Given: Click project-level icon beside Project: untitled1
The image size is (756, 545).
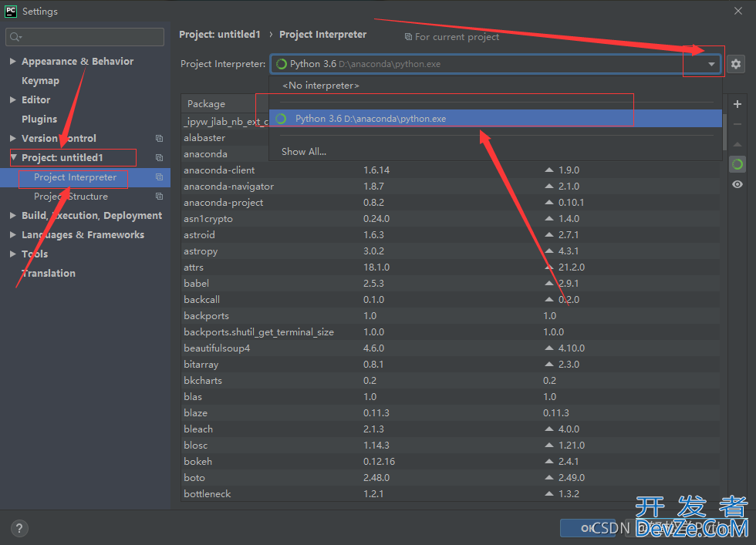Looking at the screenshot, I should point(159,157).
